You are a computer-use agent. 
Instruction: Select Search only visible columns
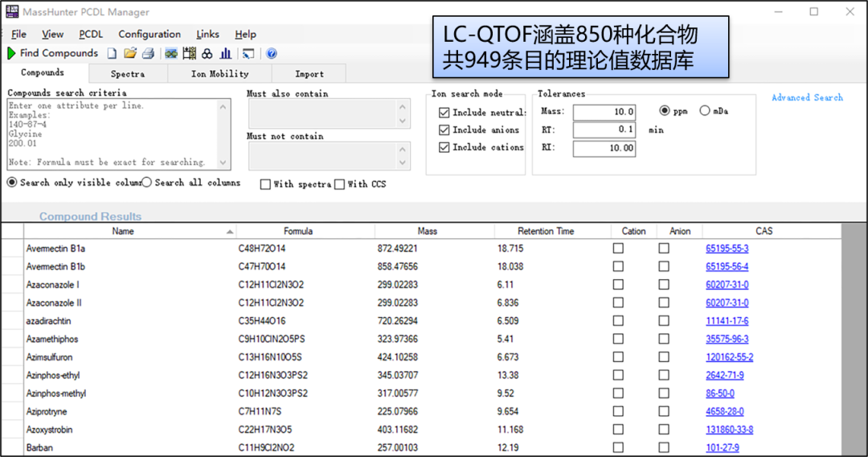[11, 183]
